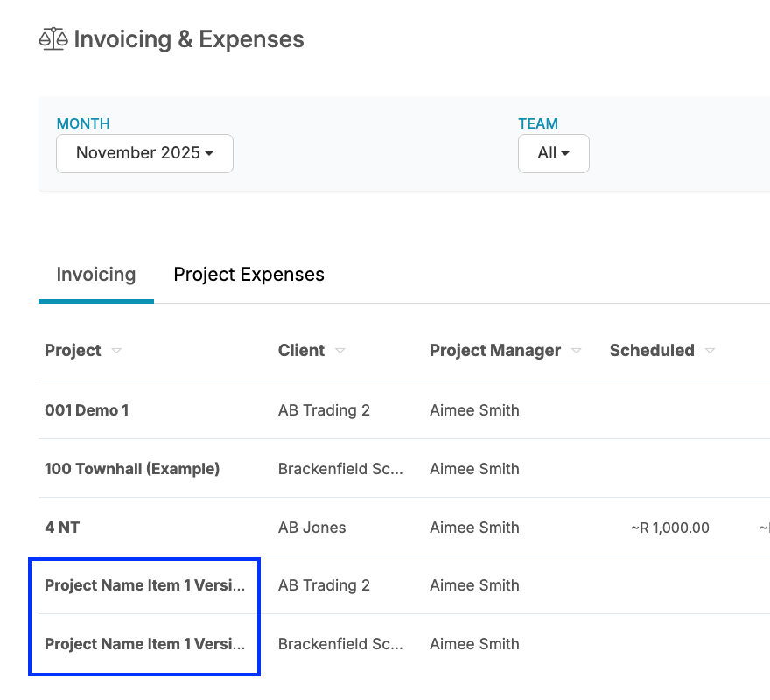Open the Client column filter arrow
This screenshot has height=700, width=770.
point(339,351)
